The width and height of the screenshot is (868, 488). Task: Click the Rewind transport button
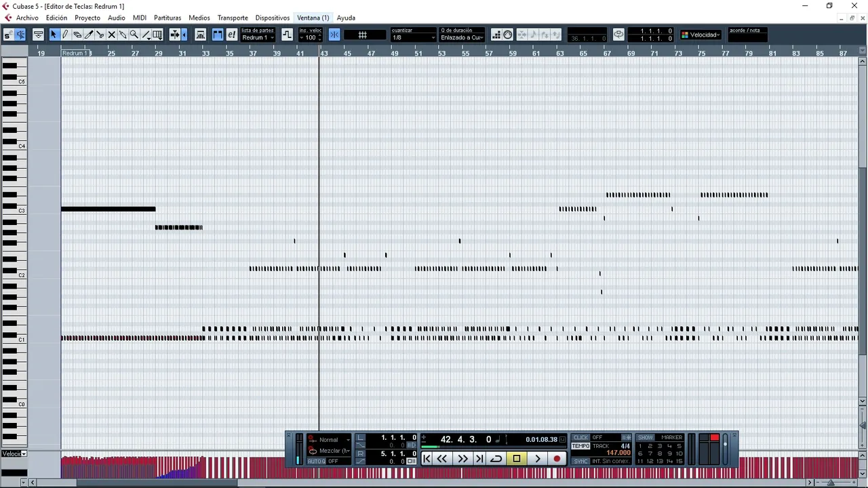pyautogui.click(x=442, y=459)
